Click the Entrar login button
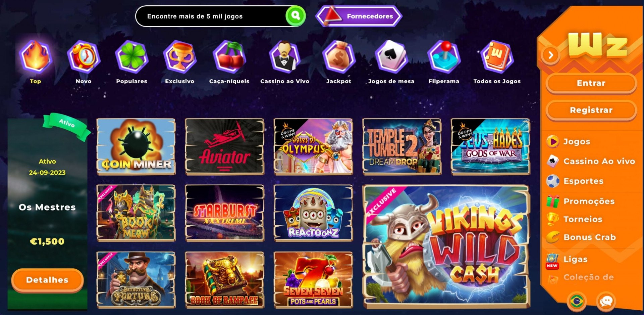Image resolution: width=644 pixels, height=315 pixels. coord(591,83)
